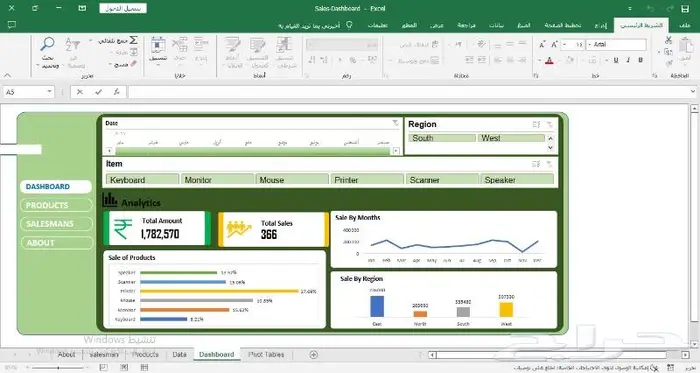The width and height of the screenshot is (700, 373).
Task: Collapse the ribbon with the chevron arrow
Action: click(8, 75)
